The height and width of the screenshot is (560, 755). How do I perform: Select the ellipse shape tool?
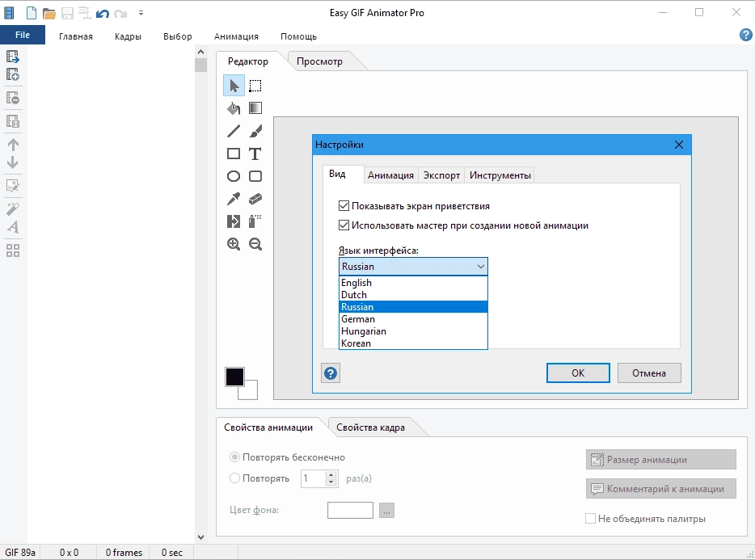tap(234, 176)
